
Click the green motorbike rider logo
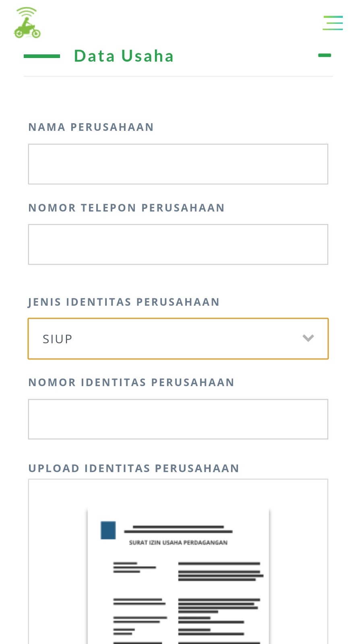click(27, 23)
